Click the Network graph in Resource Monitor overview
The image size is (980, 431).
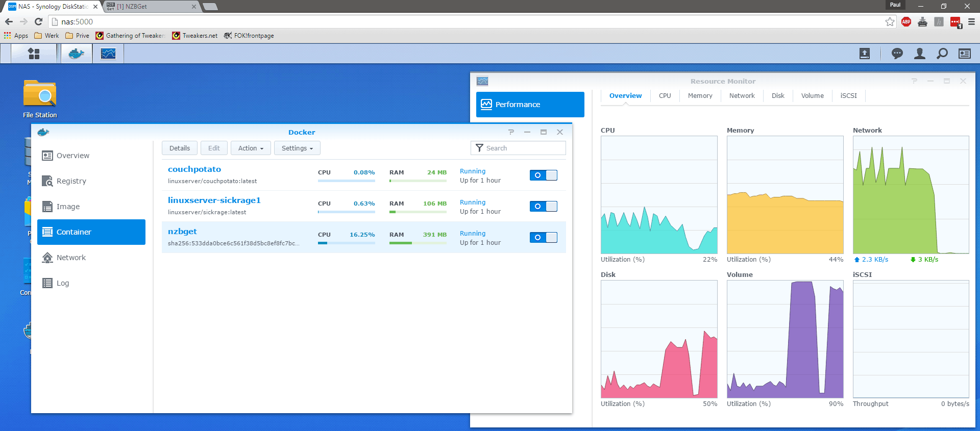(911, 195)
